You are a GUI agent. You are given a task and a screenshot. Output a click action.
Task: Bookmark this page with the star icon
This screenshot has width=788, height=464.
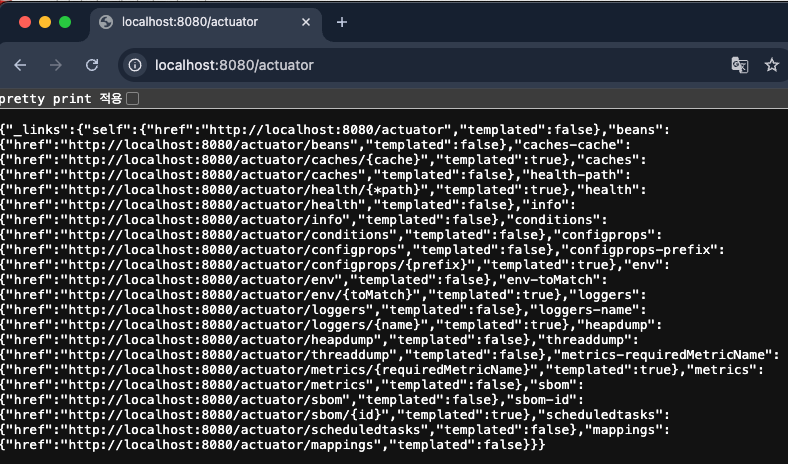pos(771,65)
